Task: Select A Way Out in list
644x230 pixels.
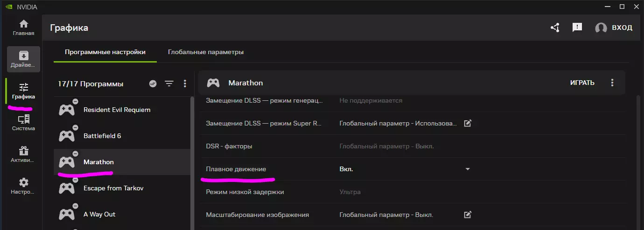Action: [122, 214]
